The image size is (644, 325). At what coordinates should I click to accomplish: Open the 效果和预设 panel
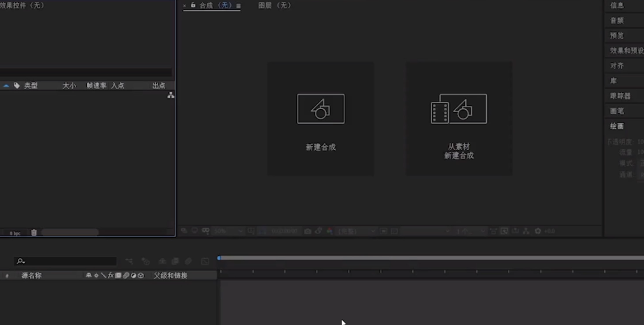click(x=626, y=50)
